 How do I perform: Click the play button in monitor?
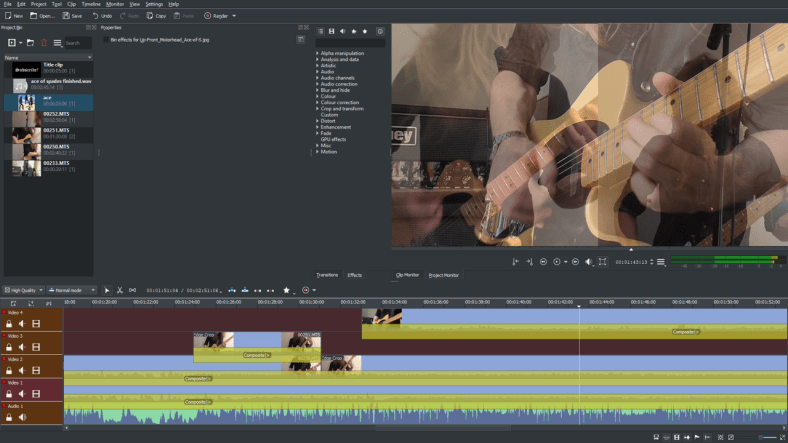557,262
